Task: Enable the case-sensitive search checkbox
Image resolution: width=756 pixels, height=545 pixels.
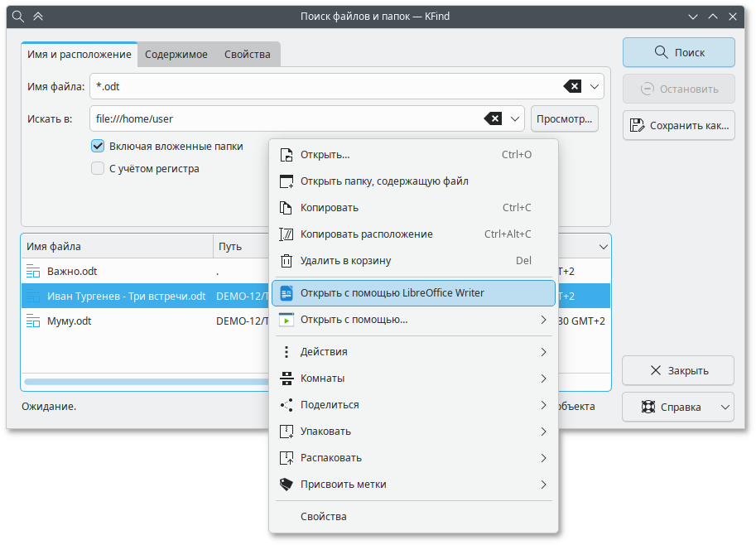Action: pyautogui.click(x=98, y=169)
